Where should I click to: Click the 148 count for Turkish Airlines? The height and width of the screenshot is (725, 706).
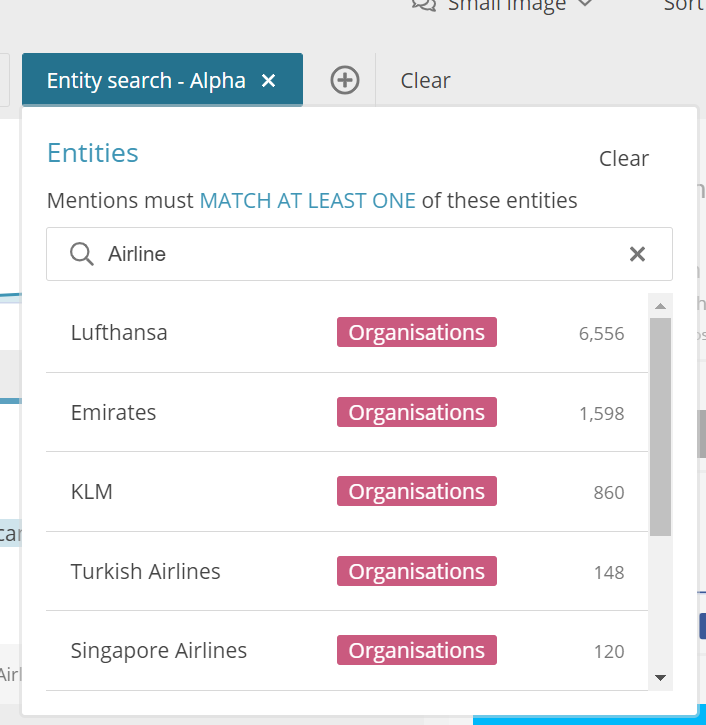[x=609, y=572]
